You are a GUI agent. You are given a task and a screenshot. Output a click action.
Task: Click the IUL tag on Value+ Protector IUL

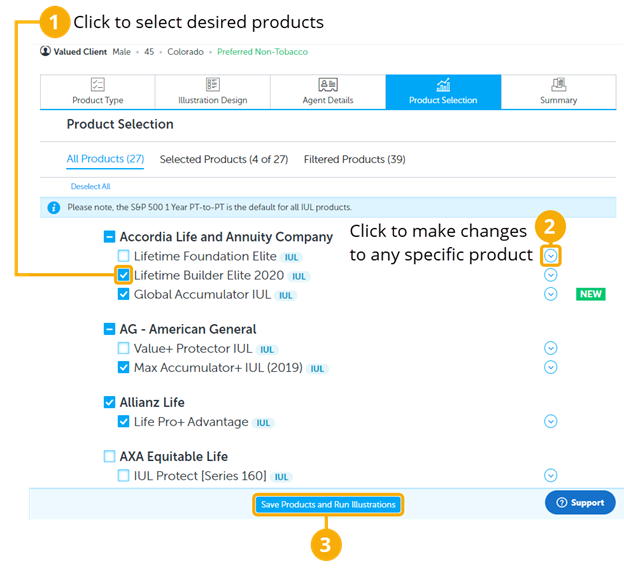click(x=267, y=350)
